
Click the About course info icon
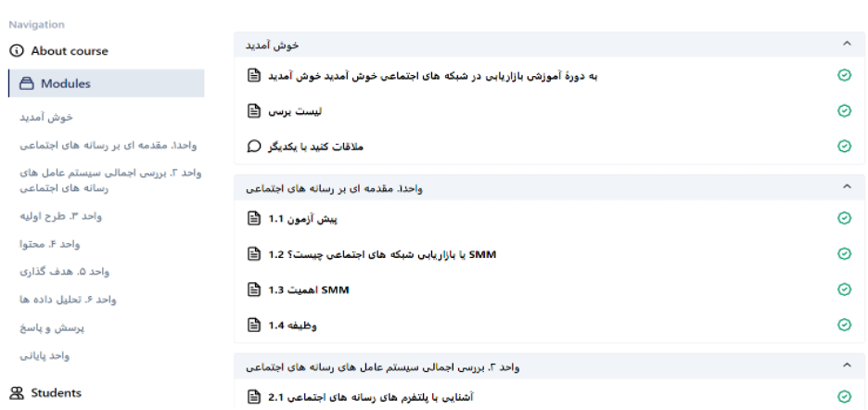point(17,51)
